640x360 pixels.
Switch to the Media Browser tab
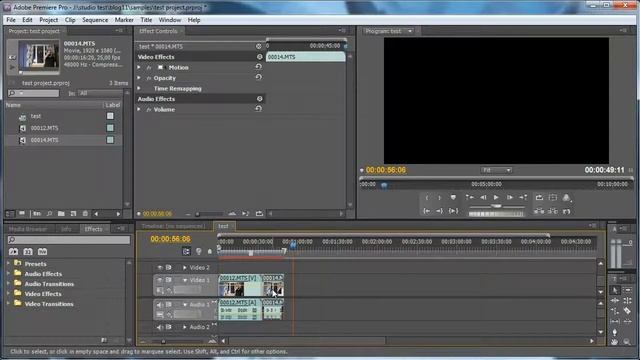click(28, 229)
